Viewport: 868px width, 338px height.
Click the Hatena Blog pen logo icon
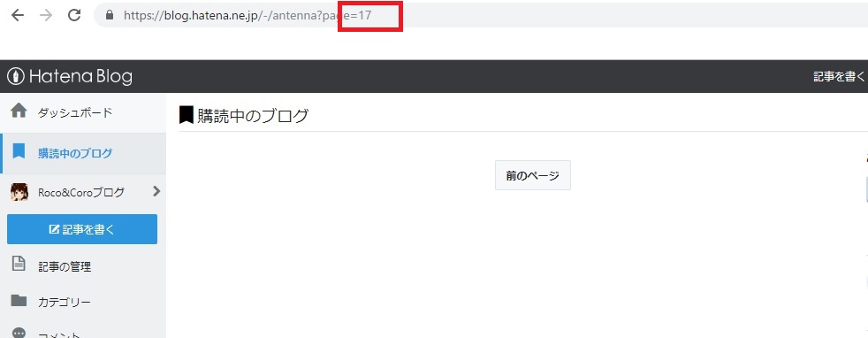pos(16,76)
